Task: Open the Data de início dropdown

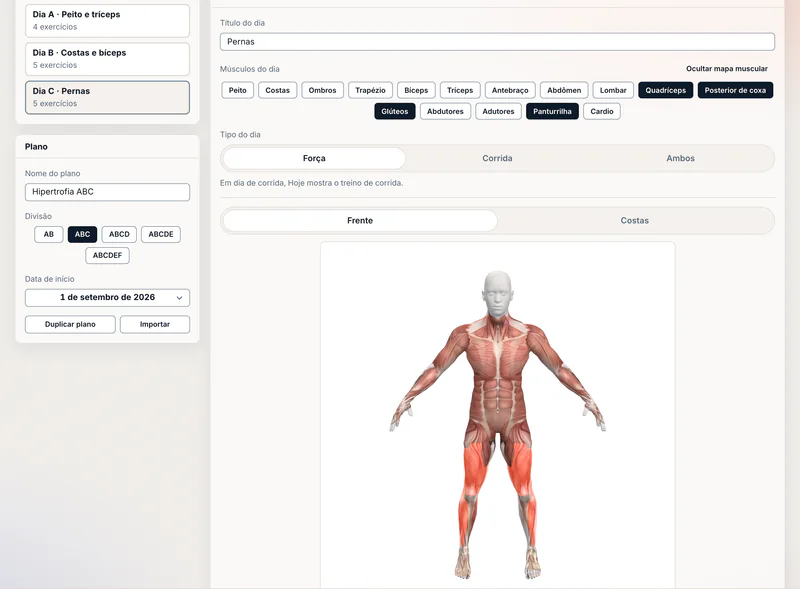Action: coord(107,298)
